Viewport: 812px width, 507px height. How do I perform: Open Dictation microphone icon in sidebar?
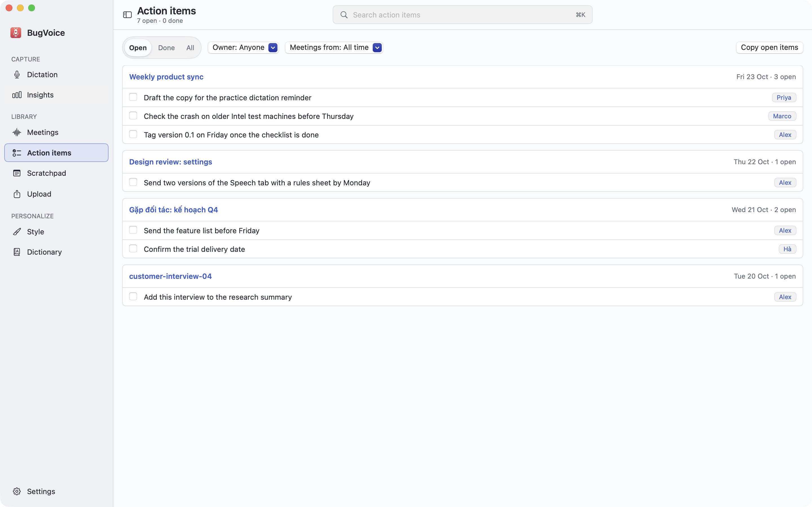17,74
